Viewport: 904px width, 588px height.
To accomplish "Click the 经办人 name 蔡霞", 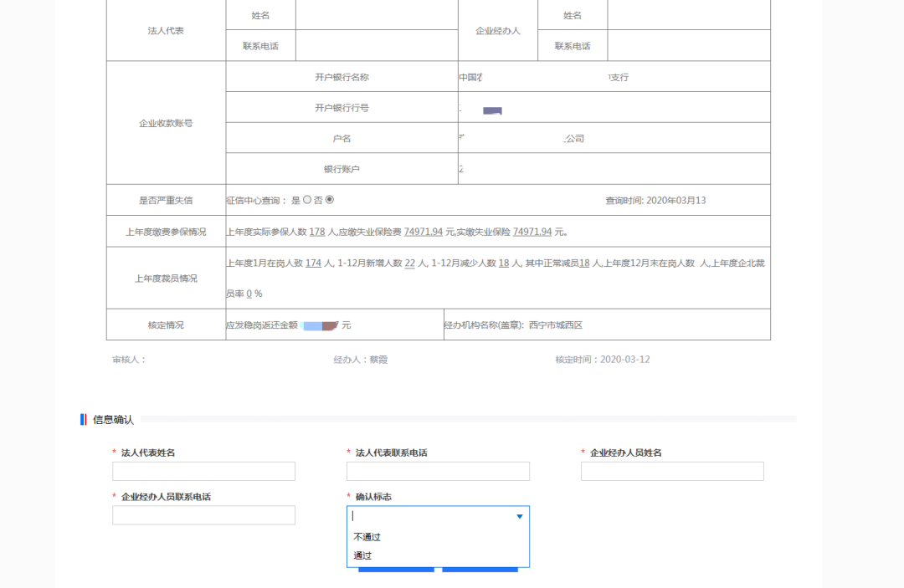I will 378,359.
